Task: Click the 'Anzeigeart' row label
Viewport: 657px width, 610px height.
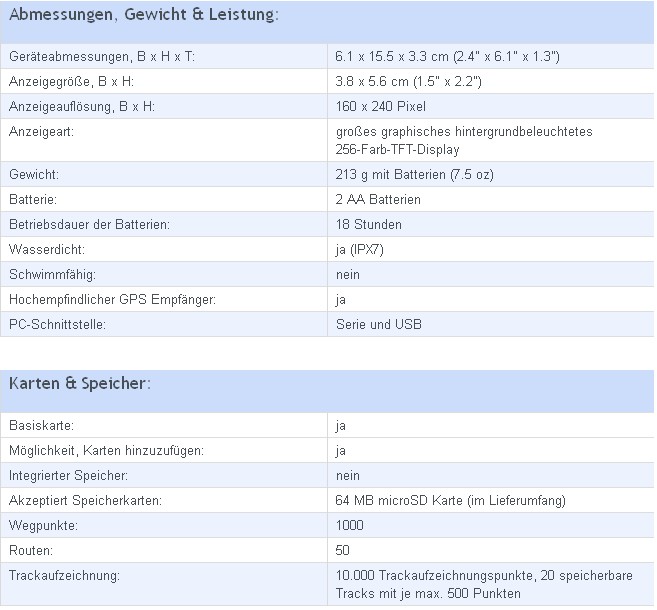Action: coord(41,132)
